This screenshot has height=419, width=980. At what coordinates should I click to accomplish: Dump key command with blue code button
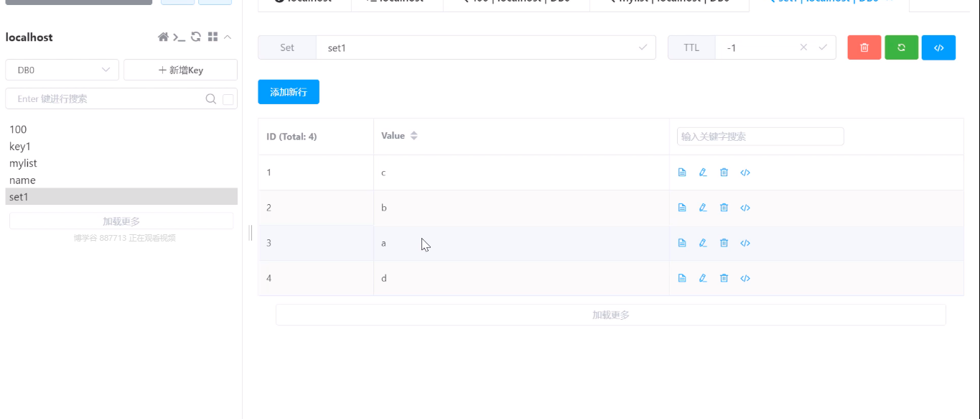click(x=938, y=47)
